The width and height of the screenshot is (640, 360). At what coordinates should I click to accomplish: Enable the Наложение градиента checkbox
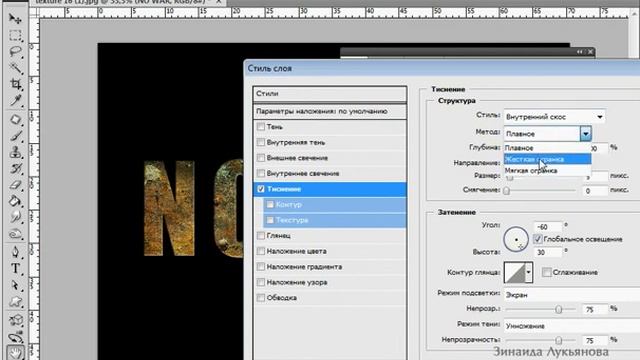261,267
